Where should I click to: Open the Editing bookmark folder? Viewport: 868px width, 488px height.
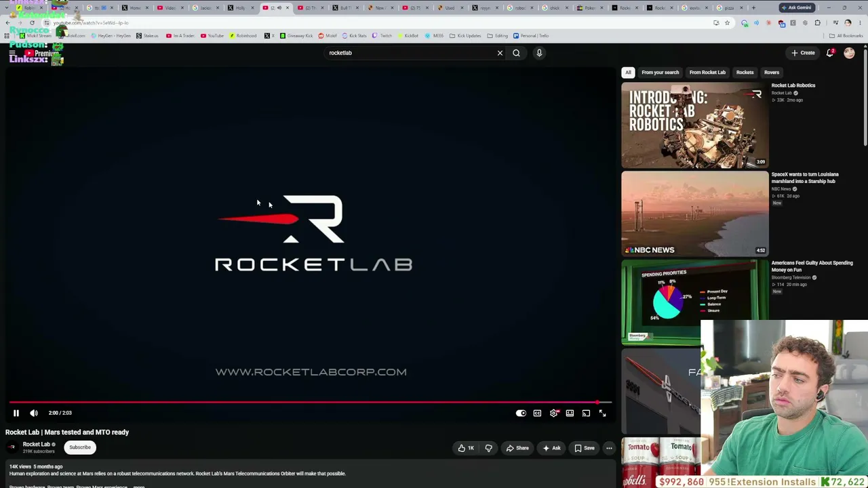pyautogui.click(x=498, y=36)
